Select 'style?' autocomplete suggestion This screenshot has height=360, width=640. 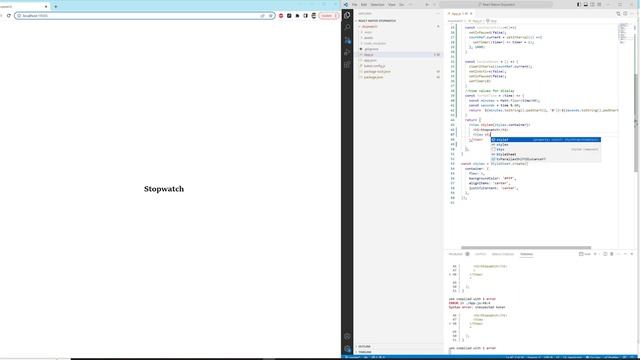(x=546, y=140)
